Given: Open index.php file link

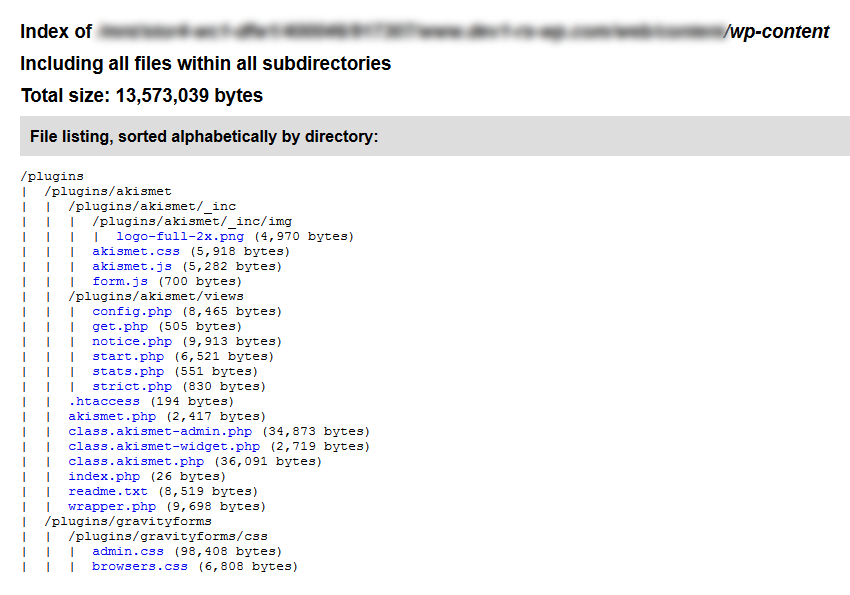Looking at the screenshot, I should click(104, 476).
